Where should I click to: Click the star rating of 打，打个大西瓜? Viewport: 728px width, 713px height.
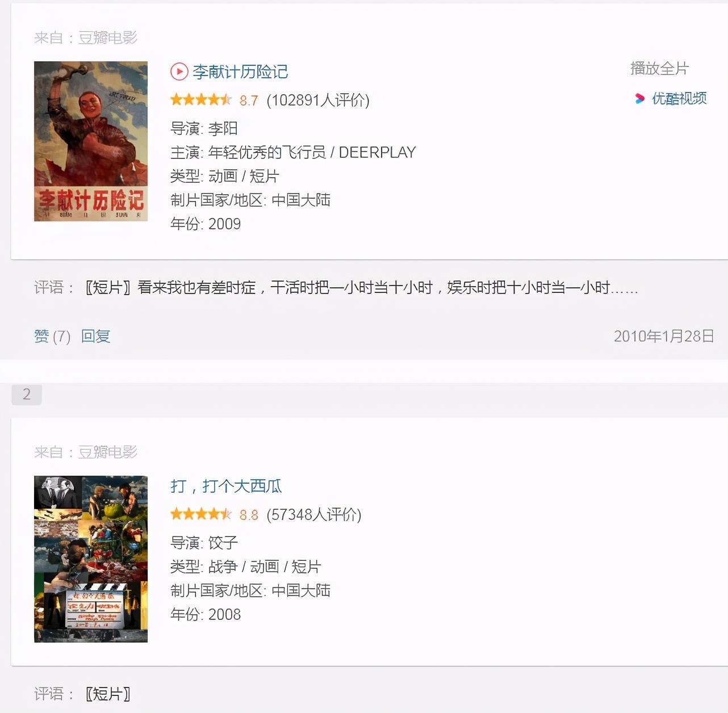click(201, 514)
